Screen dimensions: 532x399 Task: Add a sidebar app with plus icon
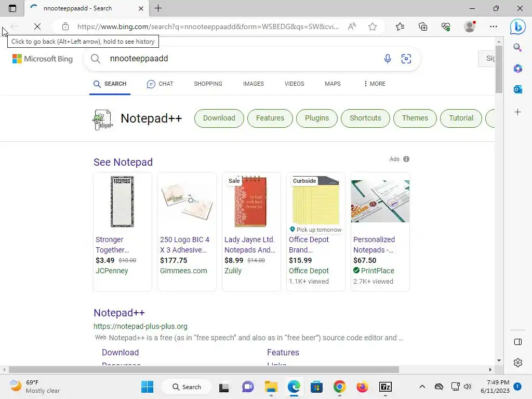pyautogui.click(x=517, y=112)
